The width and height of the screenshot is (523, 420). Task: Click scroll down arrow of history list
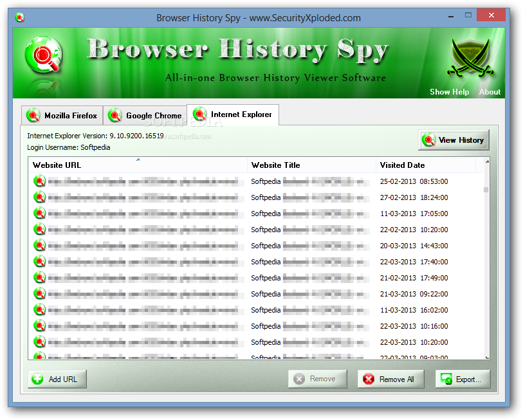tap(486, 357)
